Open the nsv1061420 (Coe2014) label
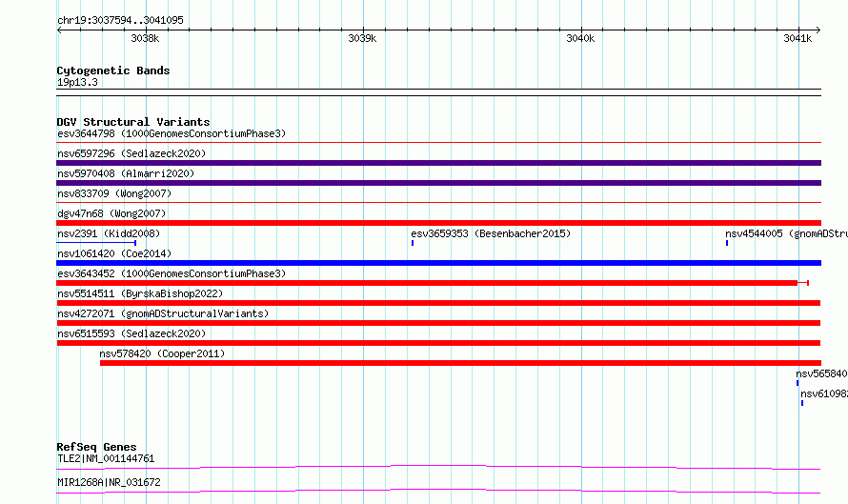This screenshot has height=504, width=848. coord(114,253)
